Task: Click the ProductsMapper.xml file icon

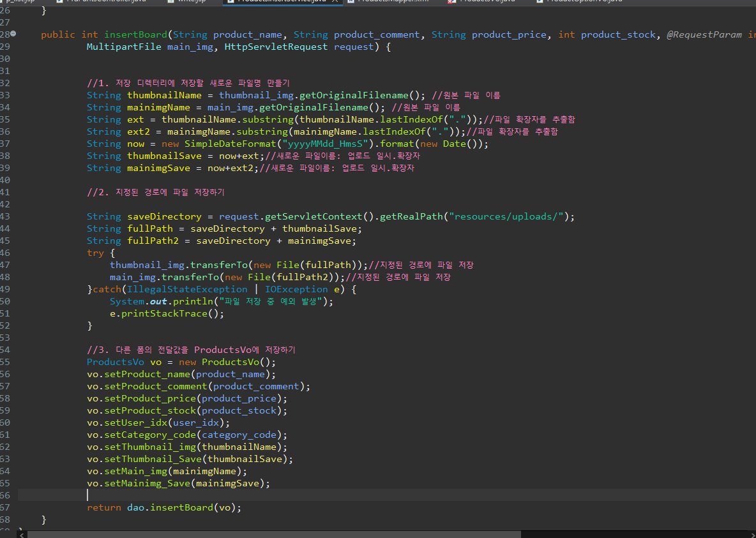Action: [x=351, y=1]
